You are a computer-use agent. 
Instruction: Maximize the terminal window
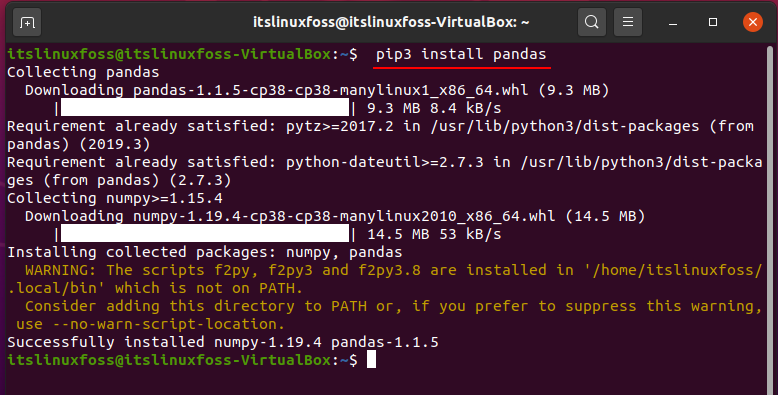tap(713, 22)
